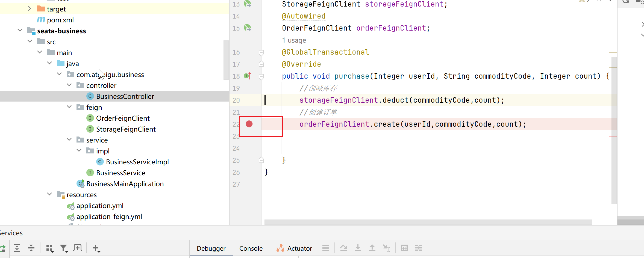The image size is (644, 258).
Task: Click the orderFeignClient.create call on line 22
Action: coord(413,124)
